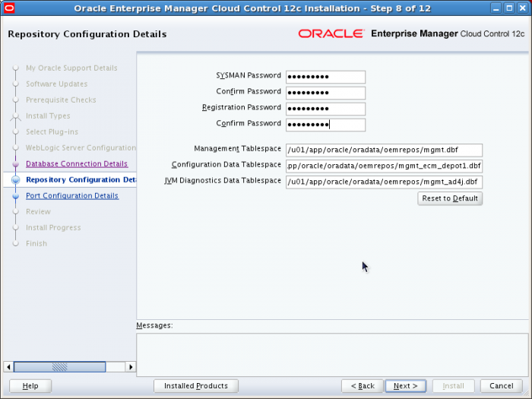The image size is (532, 399).
Task: Open Database Connection Details step link
Action: point(77,164)
